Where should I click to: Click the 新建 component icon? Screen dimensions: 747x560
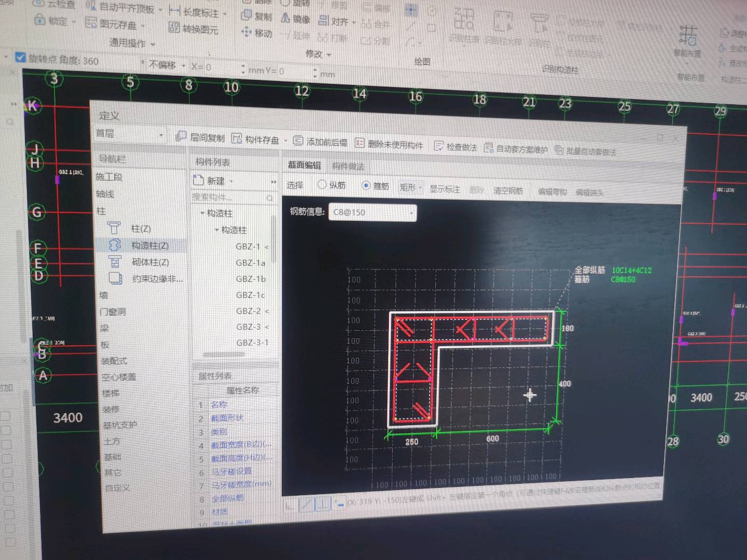point(198,180)
